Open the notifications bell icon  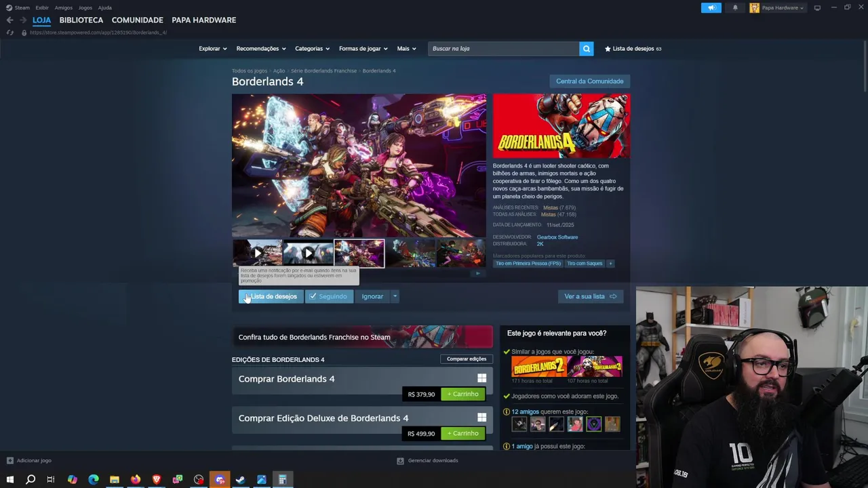coord(735,7)
